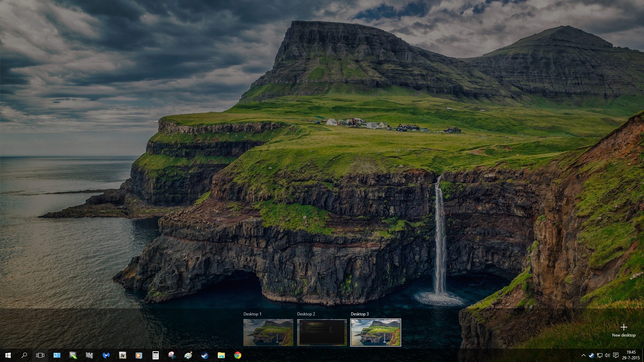644x362 pixels.
Task: Launch Malwarebytes from the taskbar
Action: 106,355
